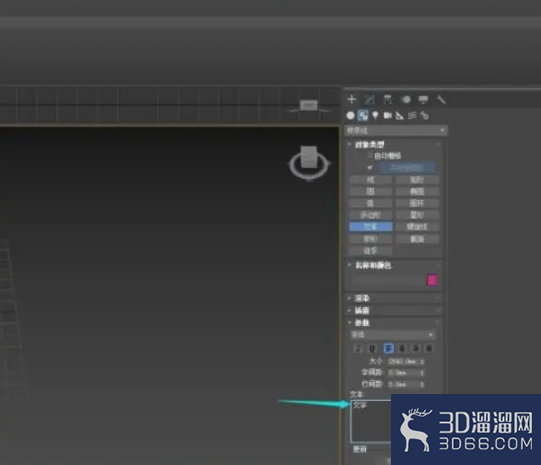The height and width of the screenshot is (465, 541).
Task: Open the Display tab of command panel
Action: (423, 100)
